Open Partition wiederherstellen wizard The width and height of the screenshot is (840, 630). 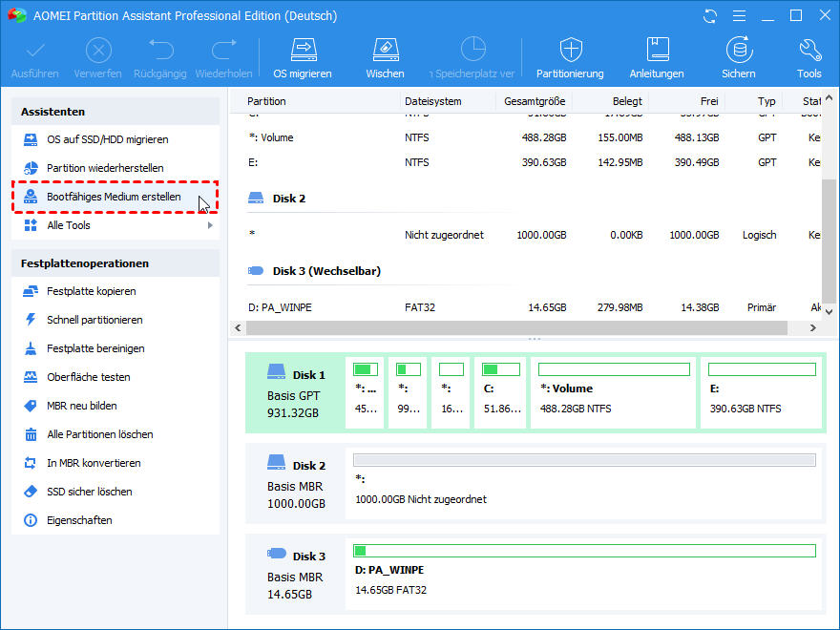105,168
